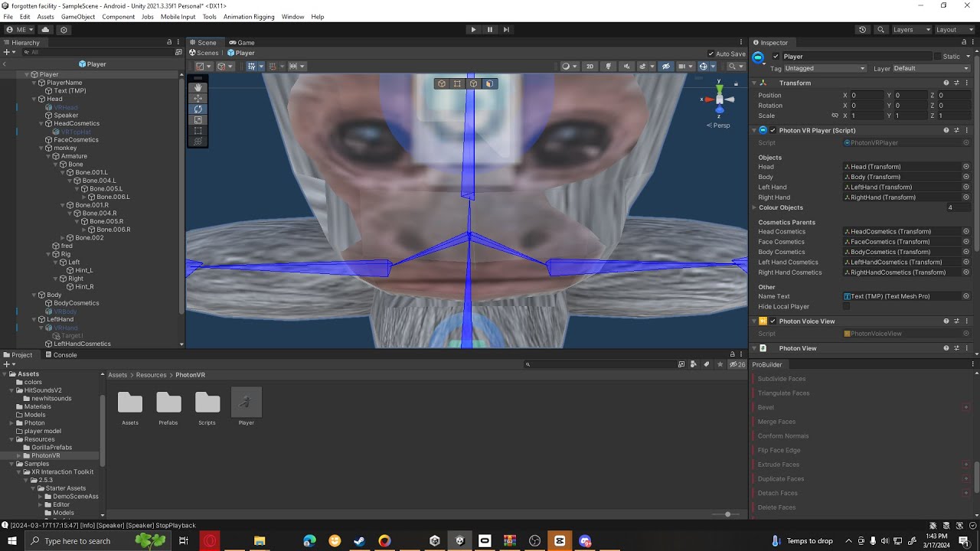This screenshot has height=551, width=980.
Task: Click the Position X input field
Action: click(x=866, y=96)
